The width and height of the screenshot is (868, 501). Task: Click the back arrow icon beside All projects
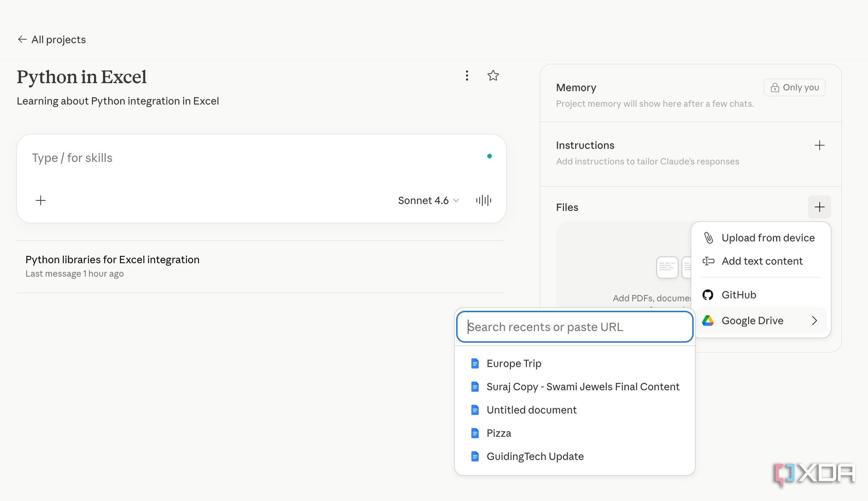22,39
